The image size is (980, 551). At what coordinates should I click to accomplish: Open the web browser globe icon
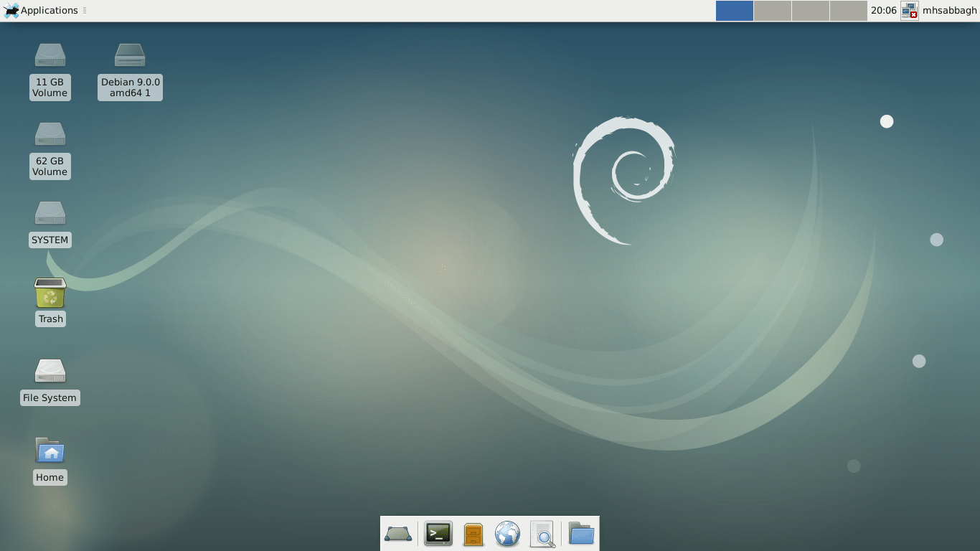(508, 533)
